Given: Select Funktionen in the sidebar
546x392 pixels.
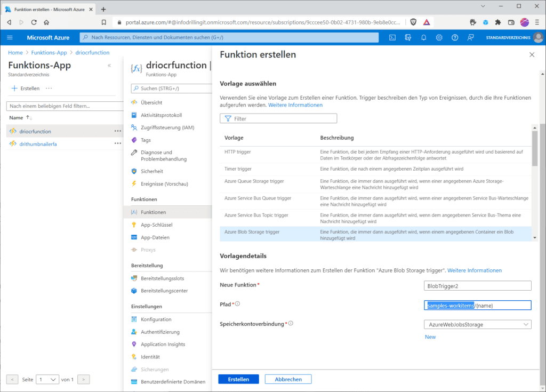Looking at the screenshot, I should tap(168, 212).
